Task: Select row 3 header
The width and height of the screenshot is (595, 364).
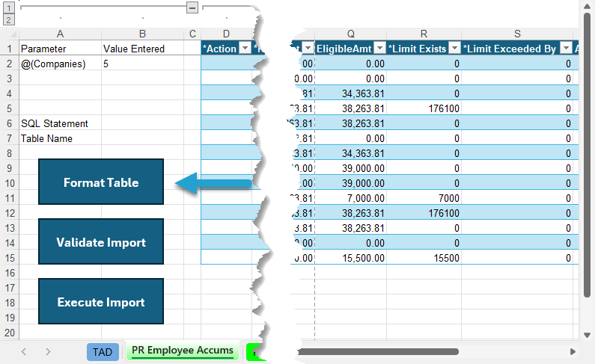Action: point(10,78)
